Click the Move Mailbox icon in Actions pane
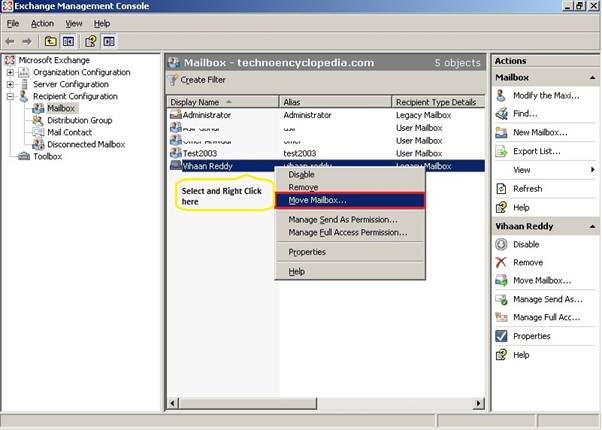This screenshot has height=430, width=602. 501,281
